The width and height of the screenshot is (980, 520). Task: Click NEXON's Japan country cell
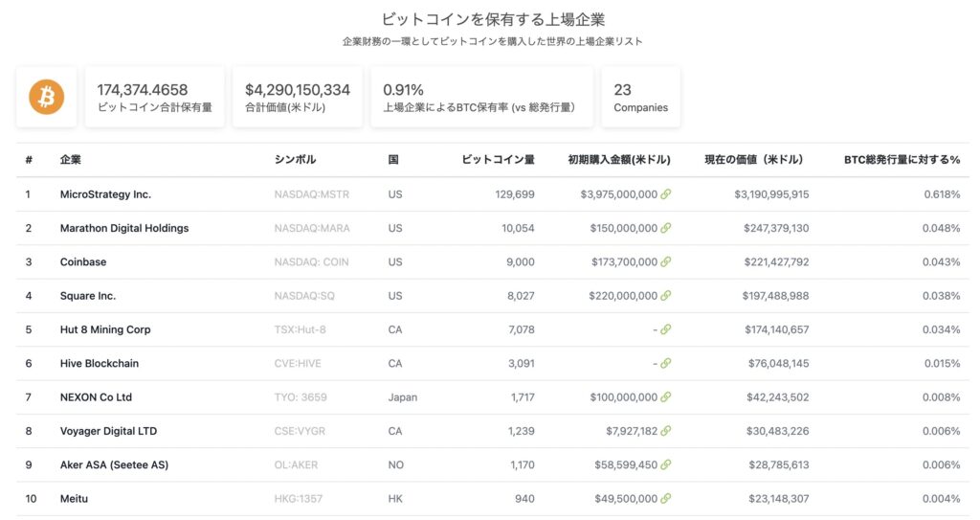pyautogui.click(x=403, y=397)
